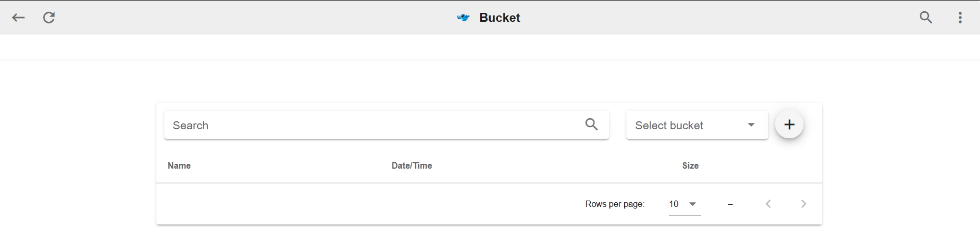Image resolution: width=980 pixels, height=233 pixels.
Task: Click the page range dash indicator
Action: click(x=730, y=204)
